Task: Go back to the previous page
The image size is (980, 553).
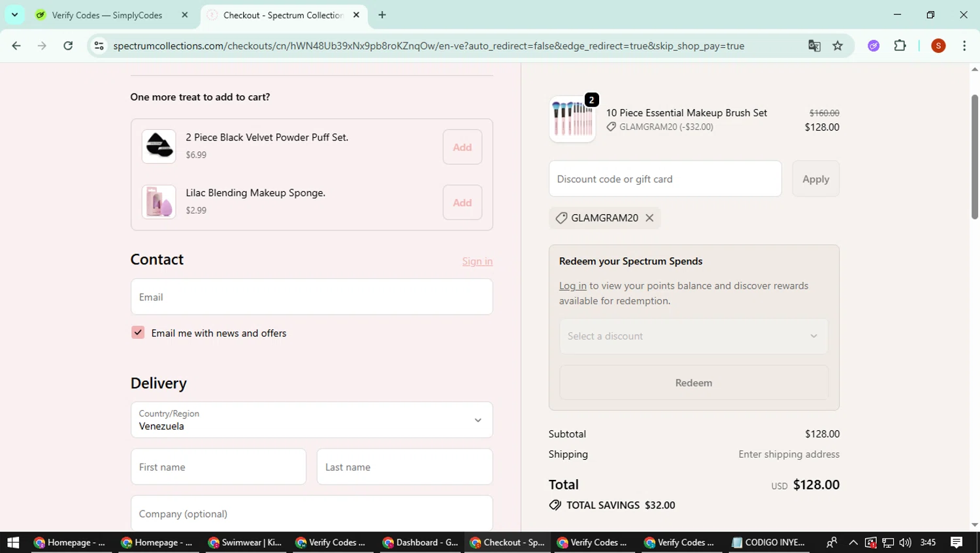Action: 16,46
